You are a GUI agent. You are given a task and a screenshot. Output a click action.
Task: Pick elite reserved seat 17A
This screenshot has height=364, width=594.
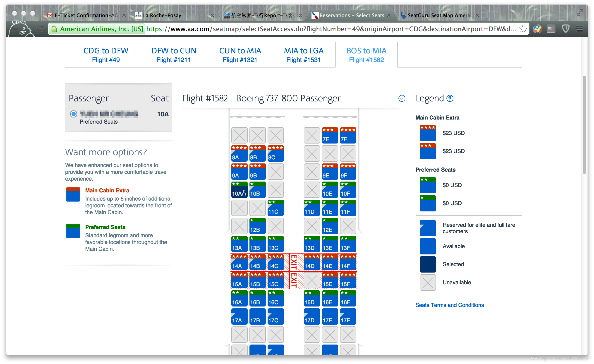click(239, 316)
